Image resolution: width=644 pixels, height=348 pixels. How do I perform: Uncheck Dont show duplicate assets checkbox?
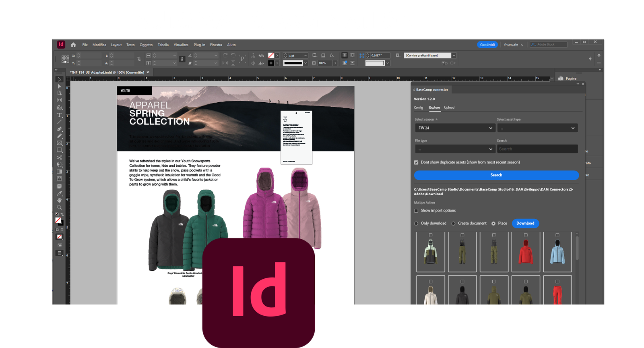[416, 162]
